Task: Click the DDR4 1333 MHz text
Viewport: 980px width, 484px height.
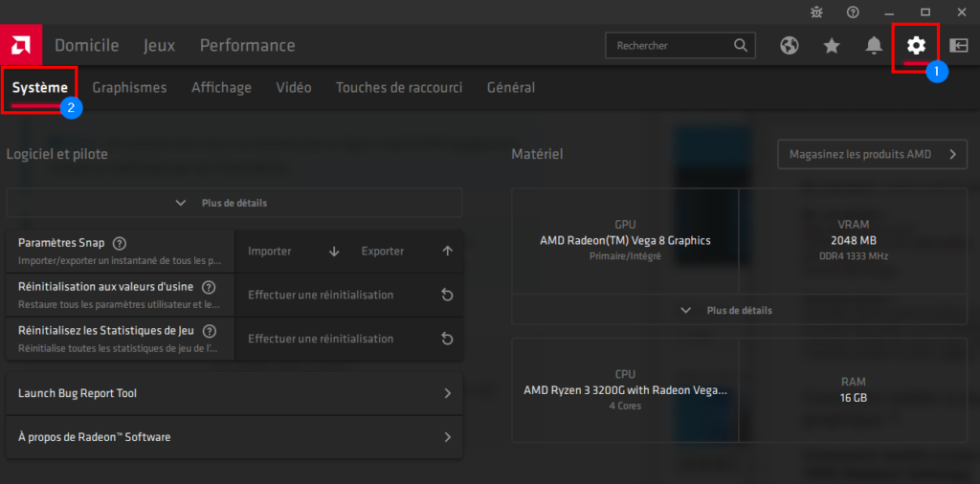Action: (853, 256)
